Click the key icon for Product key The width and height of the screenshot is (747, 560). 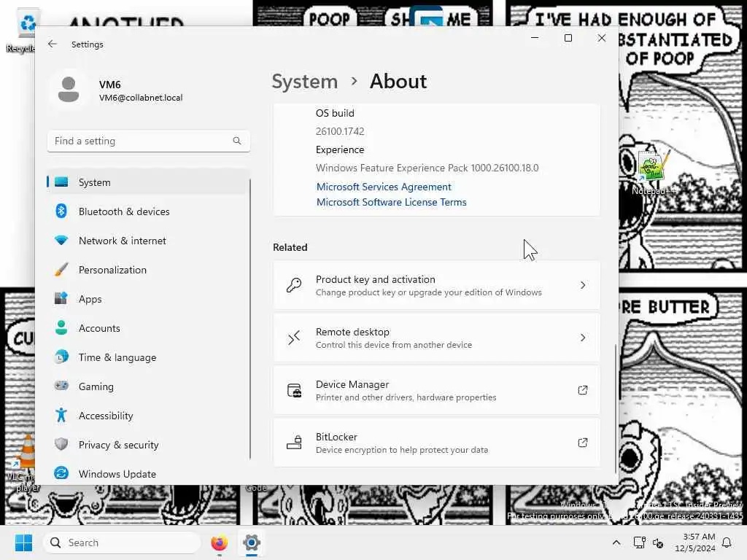pos(294,285)
